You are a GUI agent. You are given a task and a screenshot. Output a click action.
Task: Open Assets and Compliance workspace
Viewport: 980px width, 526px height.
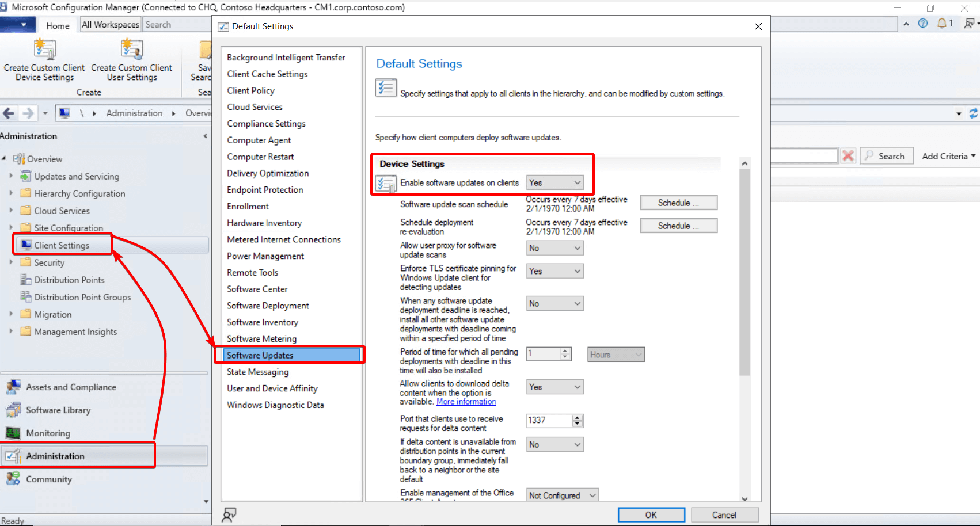[71, 387]
